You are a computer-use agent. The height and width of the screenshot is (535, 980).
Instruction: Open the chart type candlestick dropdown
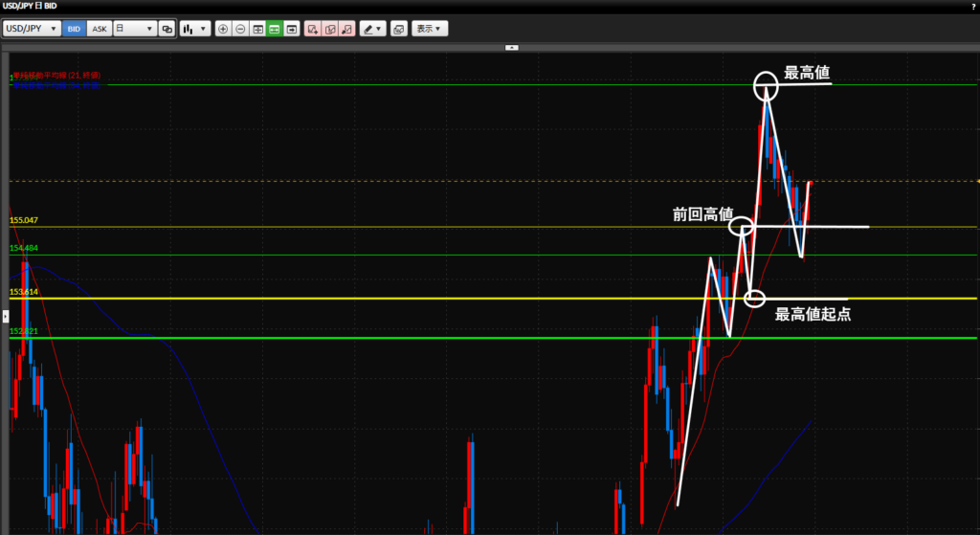[x=195, y=29]
